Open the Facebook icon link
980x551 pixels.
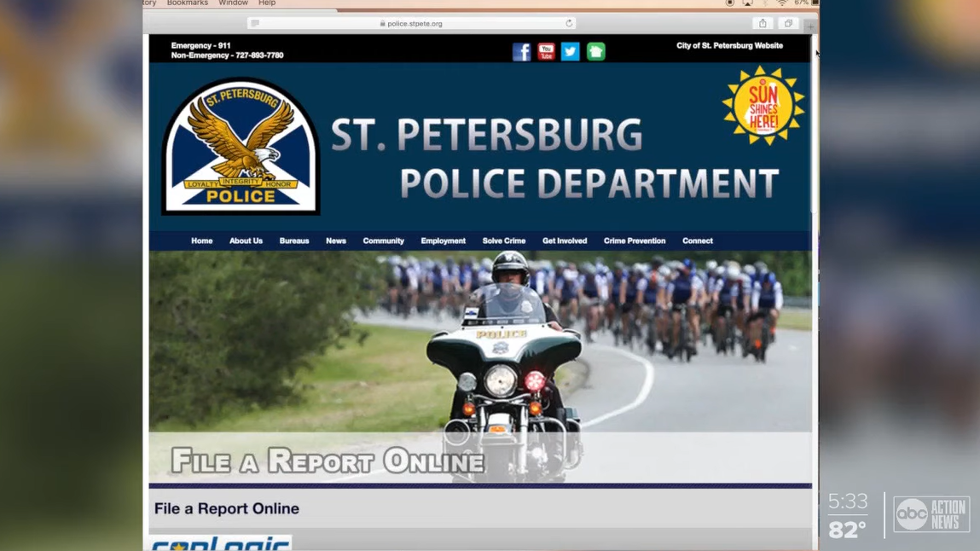coord(521,51)
